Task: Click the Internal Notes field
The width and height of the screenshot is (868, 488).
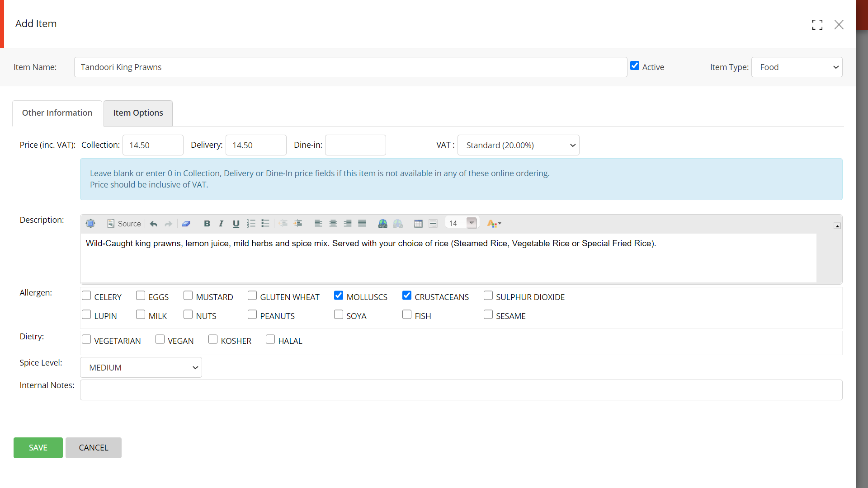Action: [461, 390]
